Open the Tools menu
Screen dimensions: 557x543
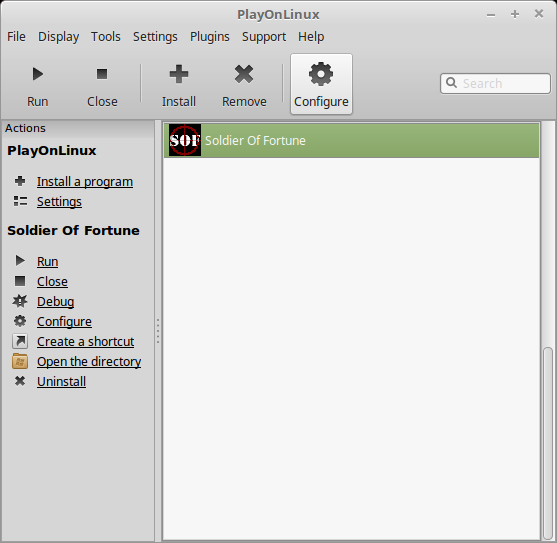pyautogui.click(x=106, y=37)
